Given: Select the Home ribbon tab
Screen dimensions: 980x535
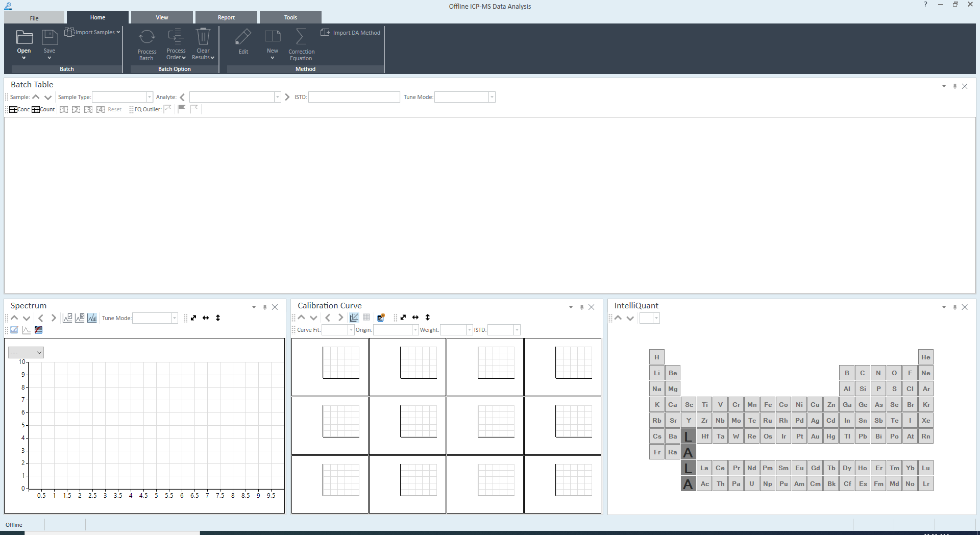Looking at the screenshot, I should click(x=97, y=17).
